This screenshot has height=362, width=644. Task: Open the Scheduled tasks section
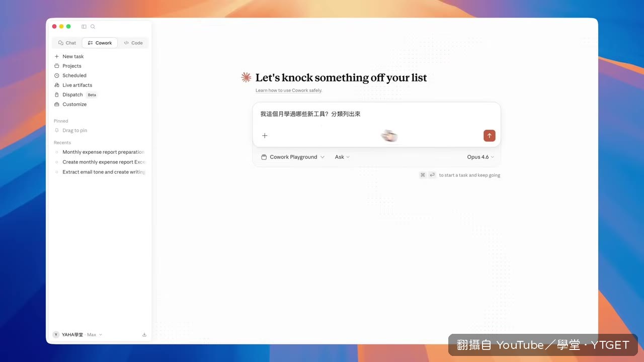point(70,75)
